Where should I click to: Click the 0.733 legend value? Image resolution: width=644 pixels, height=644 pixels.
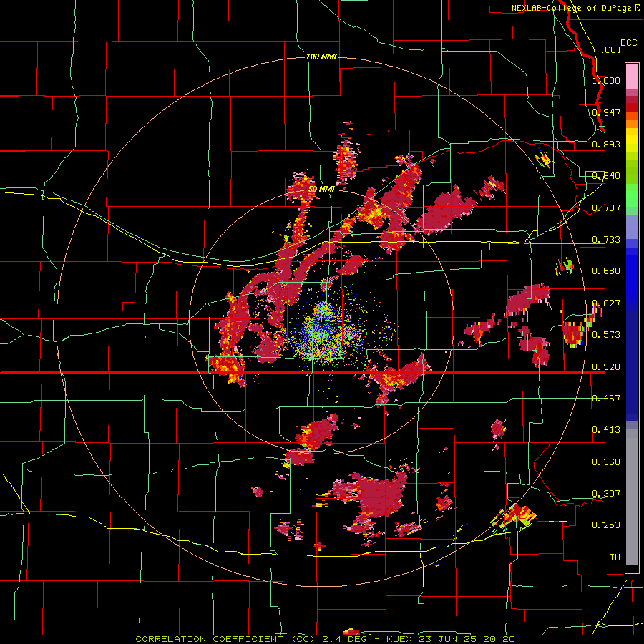click(x=606, y=240)
